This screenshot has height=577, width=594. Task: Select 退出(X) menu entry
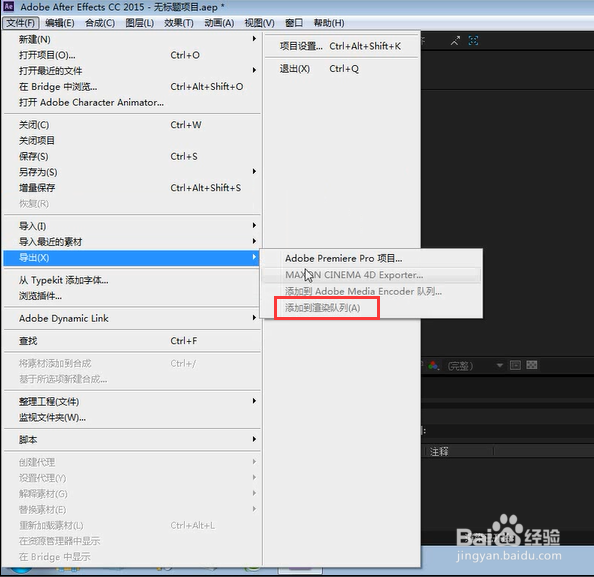click(341, 69)
